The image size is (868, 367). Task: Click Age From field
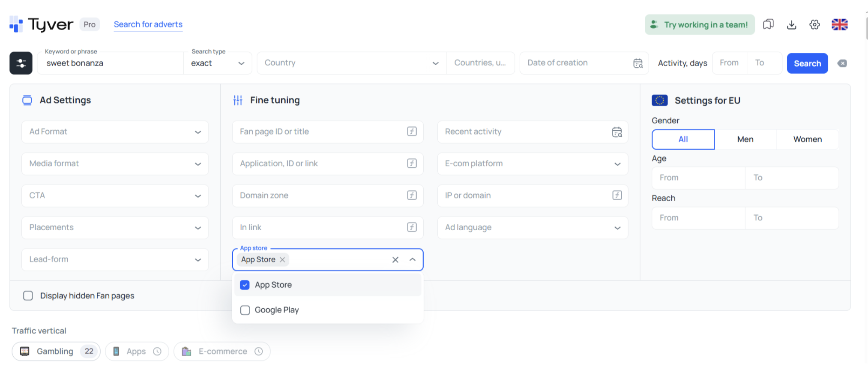(698, 178)
